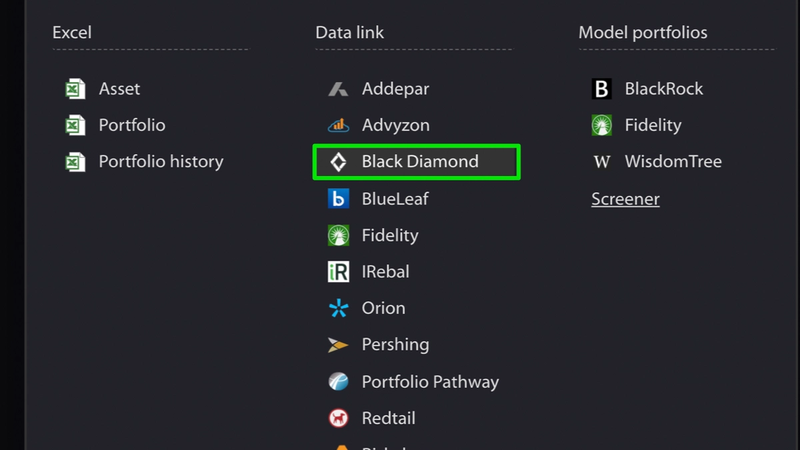This screenshot has height=450, width=800.
Task: Click the Model portfolios column heading
Action: (x=643, y=33)
